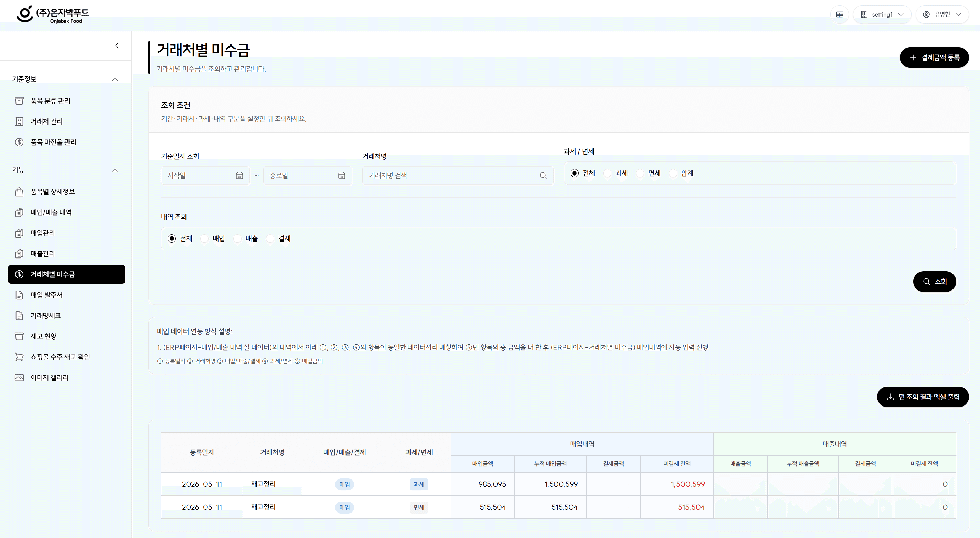The height and width of the screenshot is (538, 980).
Task: Click the 매입 badge in 985,095 row
Action: coord(344,484)
